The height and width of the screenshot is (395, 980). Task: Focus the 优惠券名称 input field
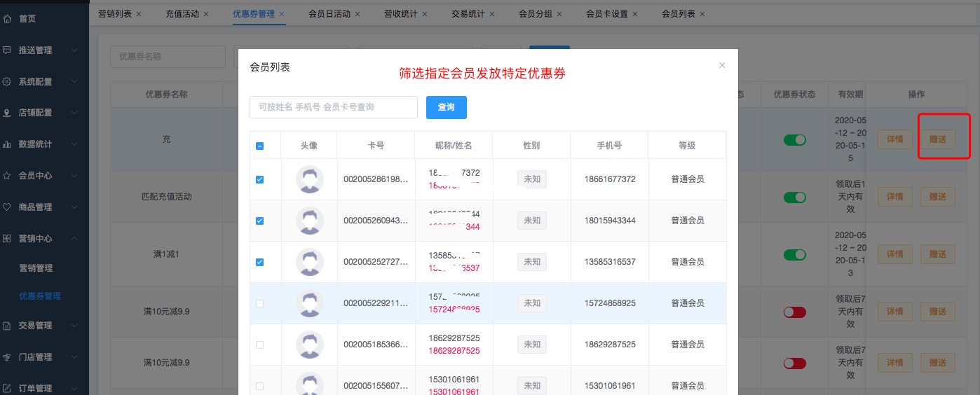coord(168,57)
